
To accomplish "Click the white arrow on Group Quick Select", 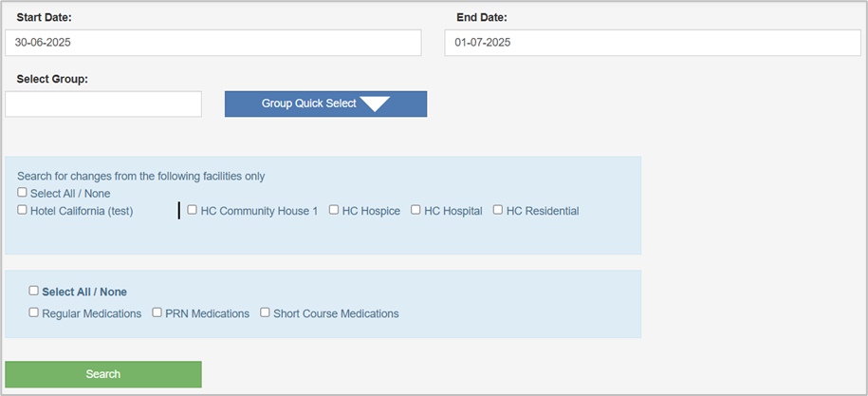I will 376,104.
